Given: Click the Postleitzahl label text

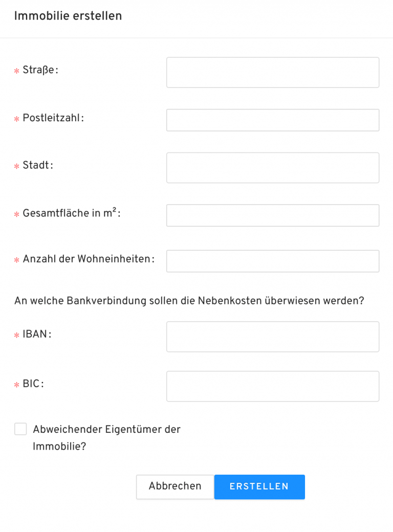Looking at the screenshot, I should pyautogui.click(x=53, y=118).
